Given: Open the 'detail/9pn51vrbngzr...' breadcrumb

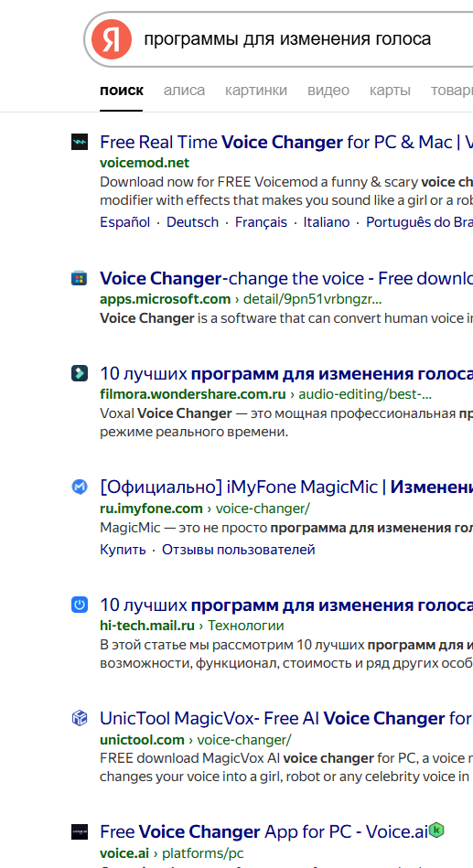Looking at the screenshot, I should 312,299.
